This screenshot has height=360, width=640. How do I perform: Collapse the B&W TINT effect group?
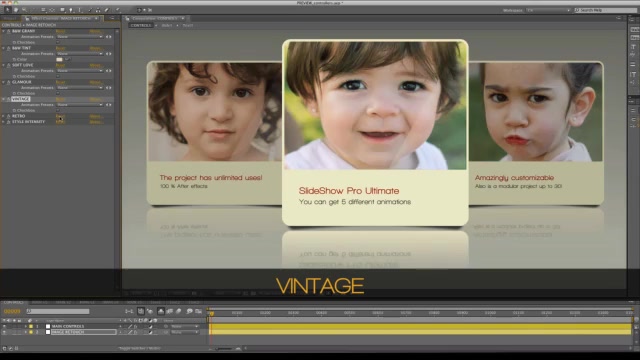4,48
